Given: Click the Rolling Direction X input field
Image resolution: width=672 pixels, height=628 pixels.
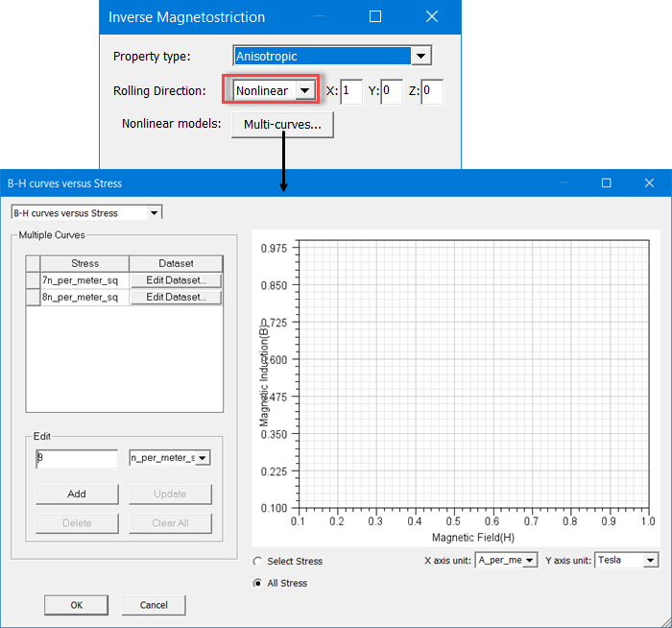Looking at the screenshot, I should (x=351, y=91).
